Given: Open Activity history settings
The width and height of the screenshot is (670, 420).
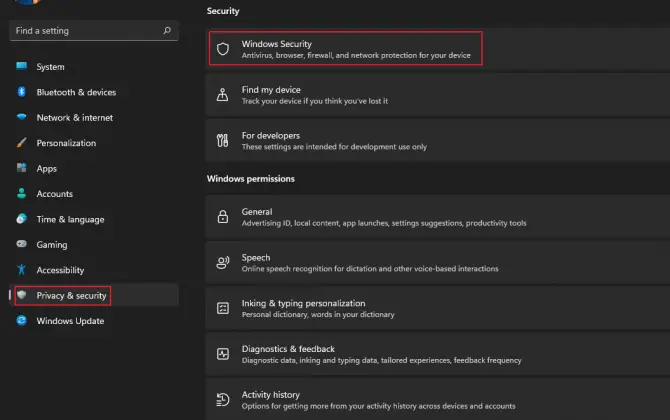Looking at the screenshot, I should click(x=438, y=399).
